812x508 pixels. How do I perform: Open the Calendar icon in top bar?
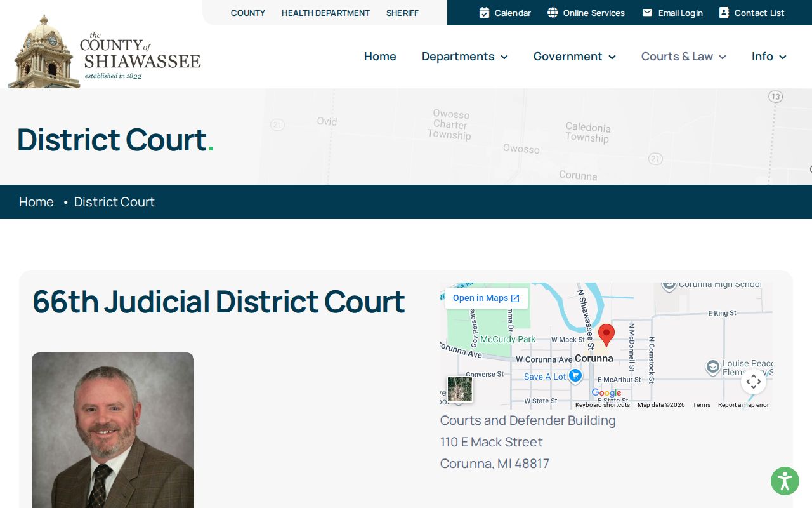pyautogui.click(x=484, y=13)
